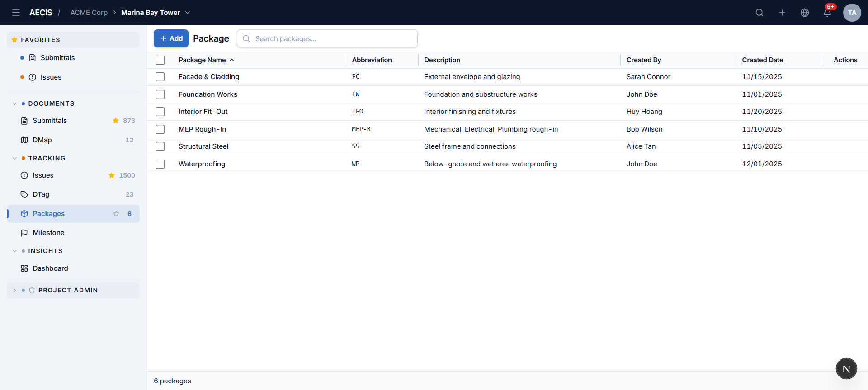Image resolution: width=868 pixels, height=390 pixels.
Task: Check the Structural Steel row checkbox
Action: pyautogui.click(x=160, y=146)
